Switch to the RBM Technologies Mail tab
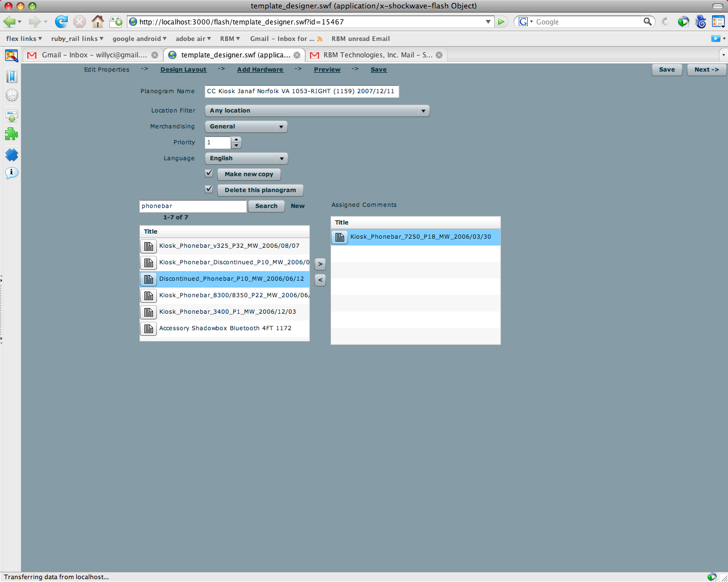The width and height of the screenshot is (728, 582). click(x=373, y=55)
